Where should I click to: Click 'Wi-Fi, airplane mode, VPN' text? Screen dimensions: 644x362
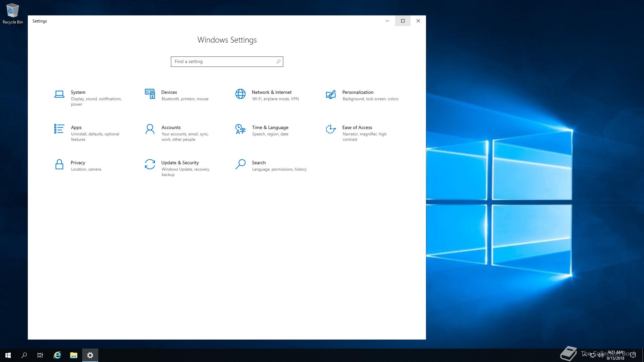coord(275,99)
